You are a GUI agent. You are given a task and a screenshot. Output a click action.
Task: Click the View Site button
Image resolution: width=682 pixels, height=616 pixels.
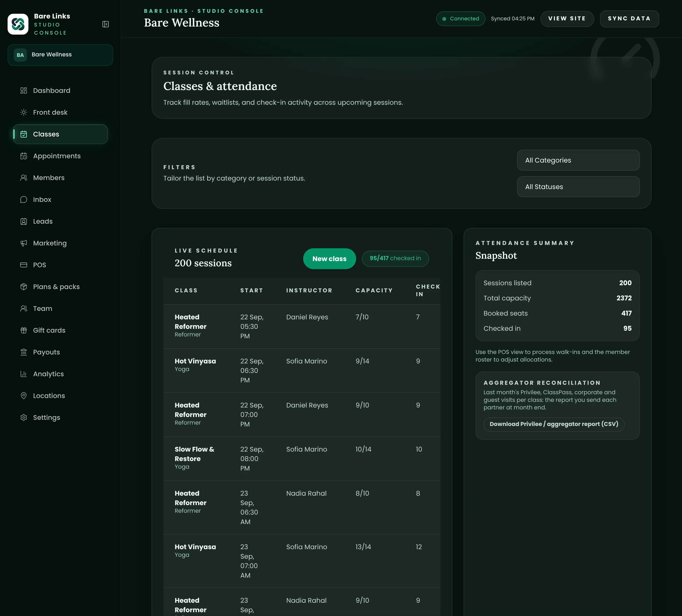(567, 19)
